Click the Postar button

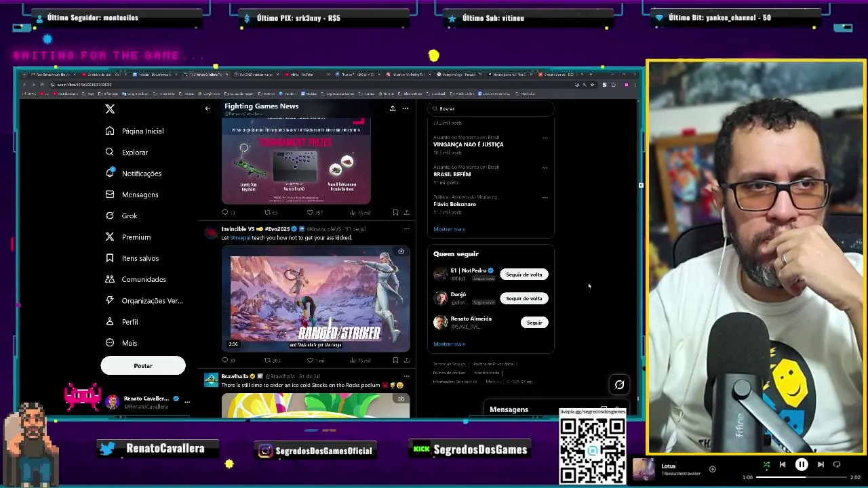coord(143,365)
